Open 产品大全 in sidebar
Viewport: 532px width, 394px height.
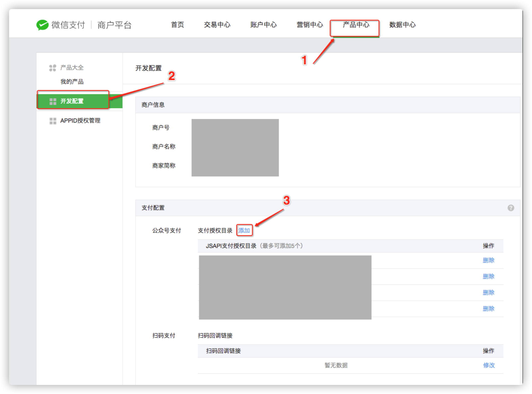pyautogui.click(x=72, y=68)
